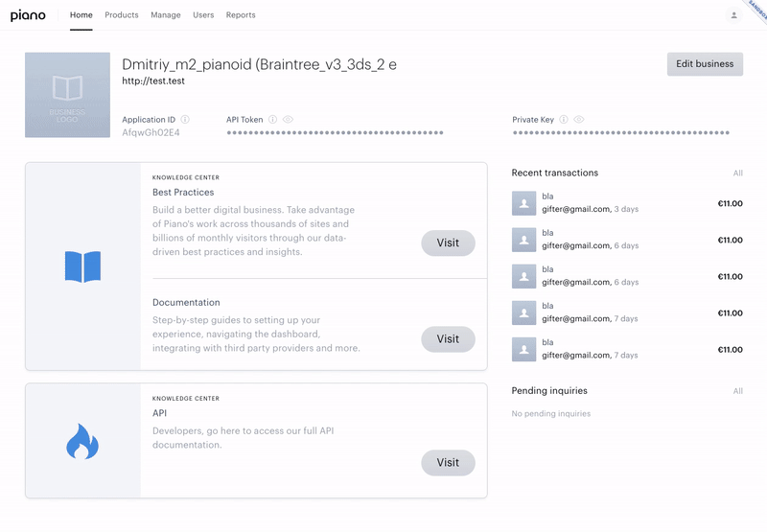The image size is (767, 532).
Task: Open the Products menu
Action: click(x=122, y=15)
